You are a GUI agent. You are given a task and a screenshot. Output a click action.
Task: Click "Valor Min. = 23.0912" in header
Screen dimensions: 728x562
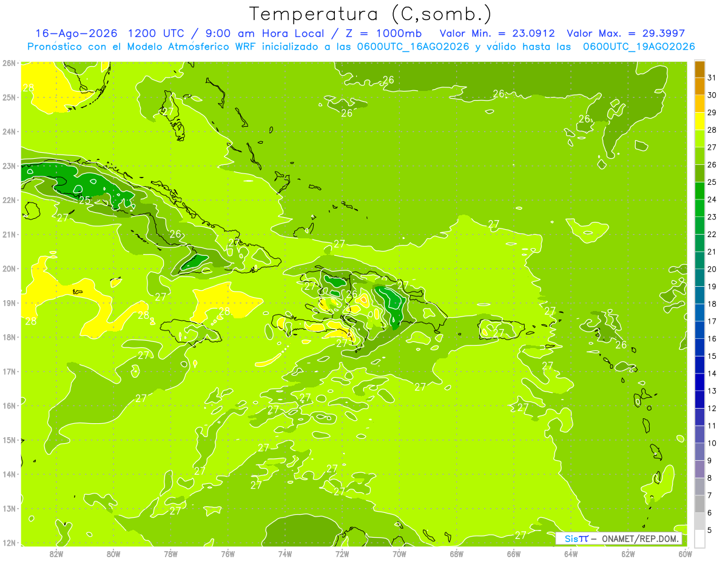(497, 33)
